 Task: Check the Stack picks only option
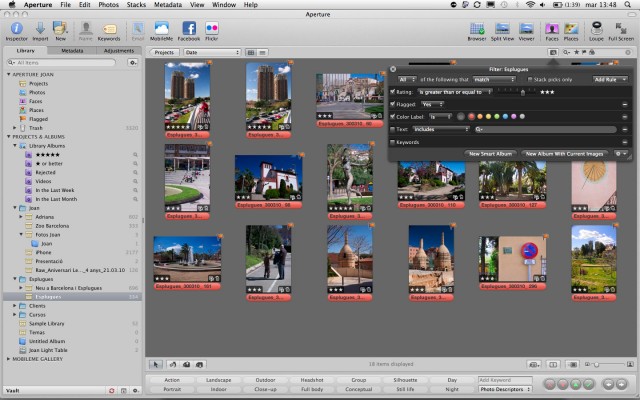[x=530, y=80]
